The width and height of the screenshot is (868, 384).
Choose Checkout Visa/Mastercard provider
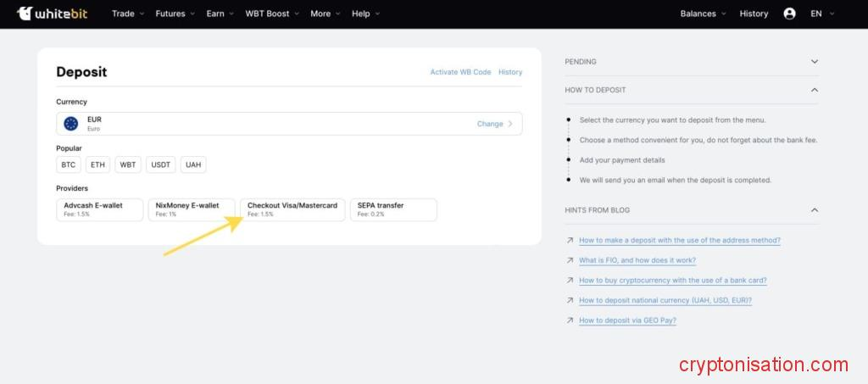[292, 209]
